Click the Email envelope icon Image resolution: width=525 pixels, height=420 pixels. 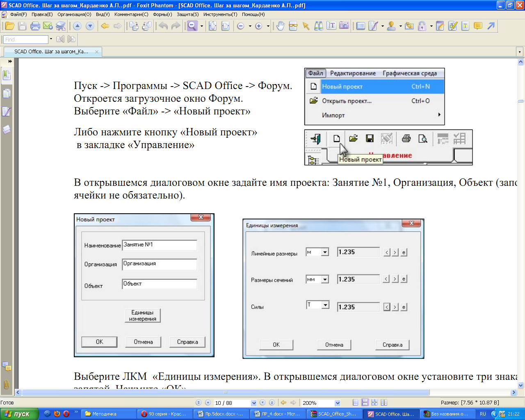click(x=48, y=26)
